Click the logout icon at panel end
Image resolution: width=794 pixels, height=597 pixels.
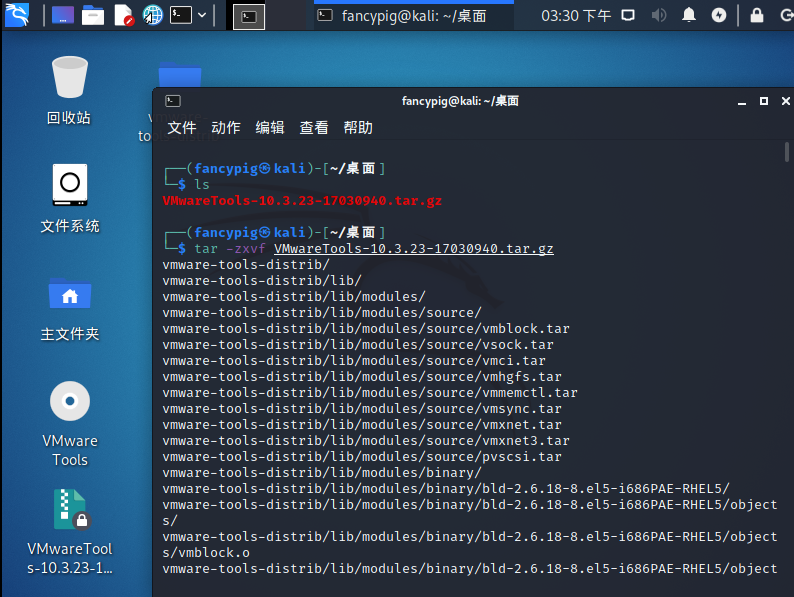pos(786,15)
